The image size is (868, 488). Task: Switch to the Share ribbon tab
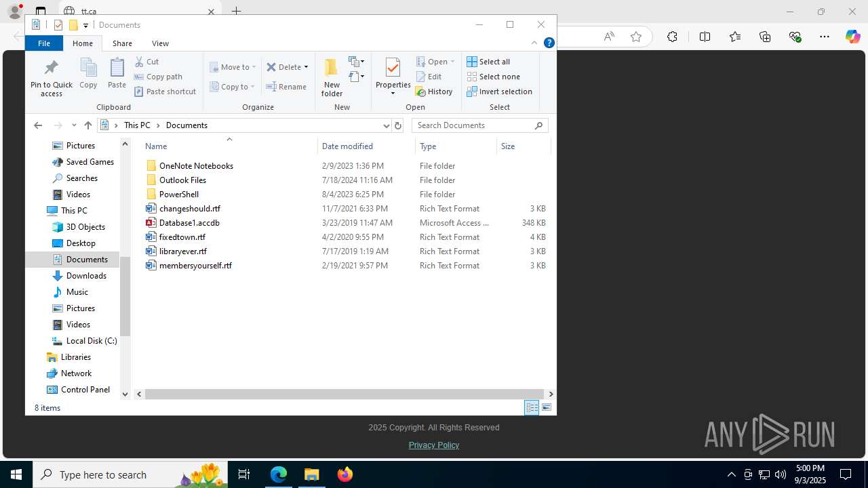point(122,43)
